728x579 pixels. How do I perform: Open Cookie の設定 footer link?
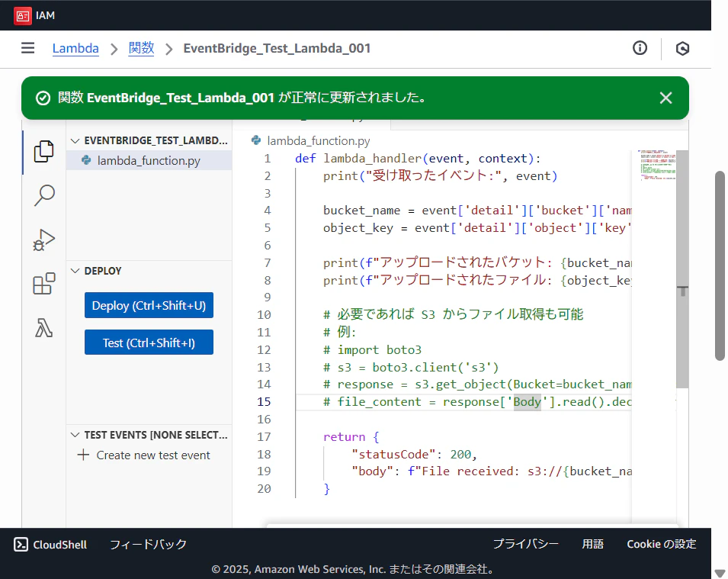662,544
